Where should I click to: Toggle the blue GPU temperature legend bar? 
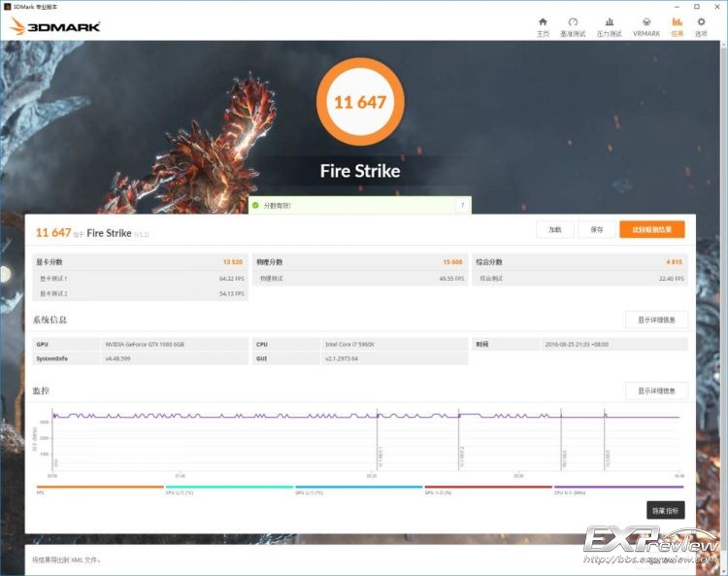point(359,488)
